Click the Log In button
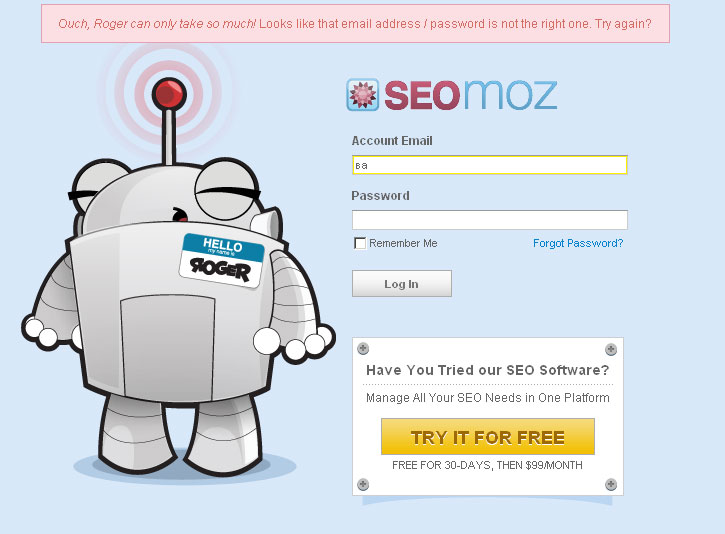Screen dimensions: 725x534 402,283
